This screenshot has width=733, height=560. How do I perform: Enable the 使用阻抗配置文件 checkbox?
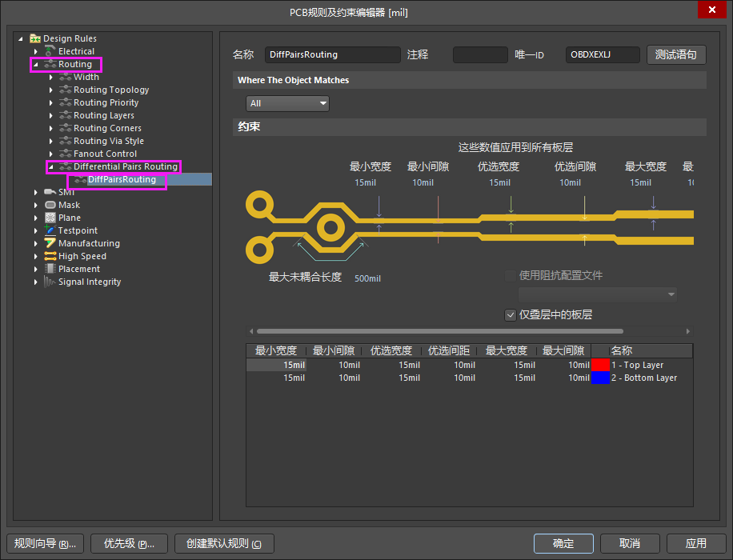pos(511,275)
